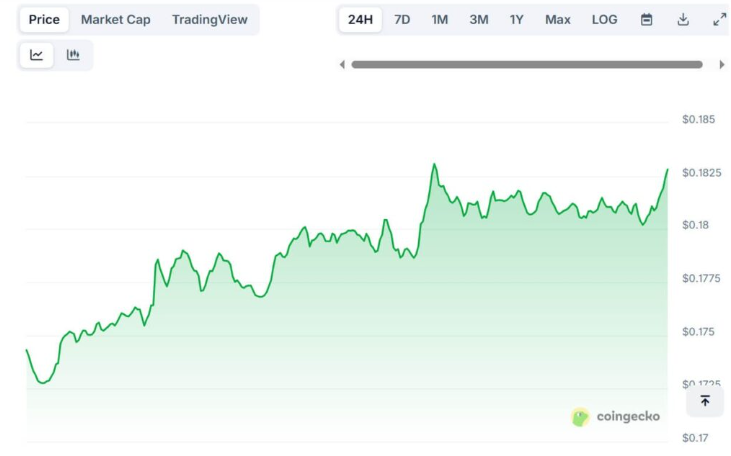731x456 pixels.
Task: Click the horizontal scrollbar track
Action: tap(527, 65)
